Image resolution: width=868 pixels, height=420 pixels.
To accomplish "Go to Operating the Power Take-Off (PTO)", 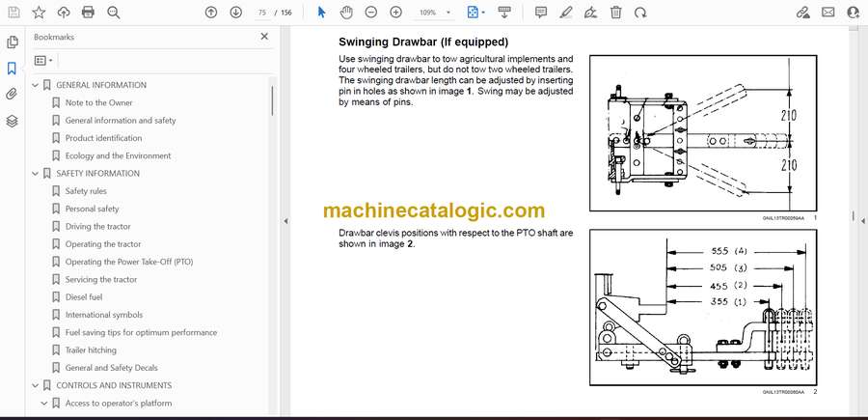I will pos(129,262).
